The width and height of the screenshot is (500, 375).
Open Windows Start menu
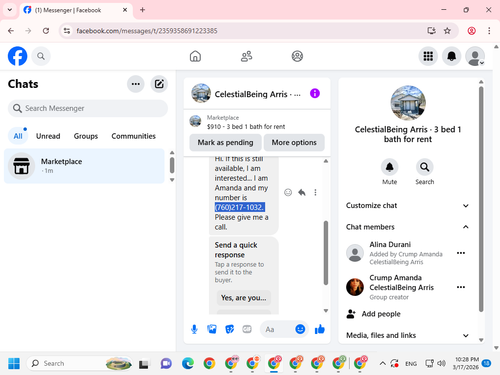point(14,363)
